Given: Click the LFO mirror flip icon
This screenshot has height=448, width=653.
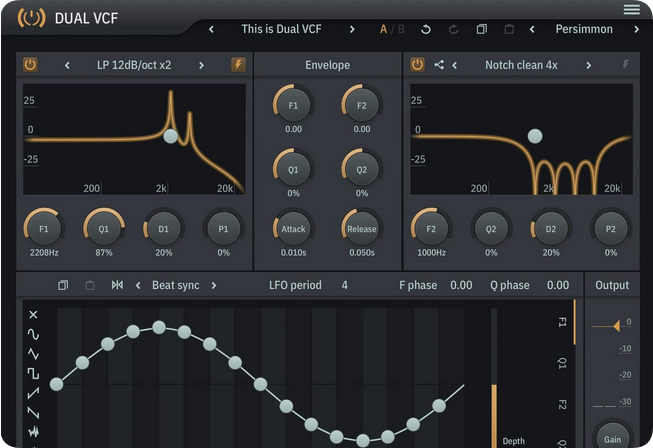Looking at the screenshot, I should [117, 285].
